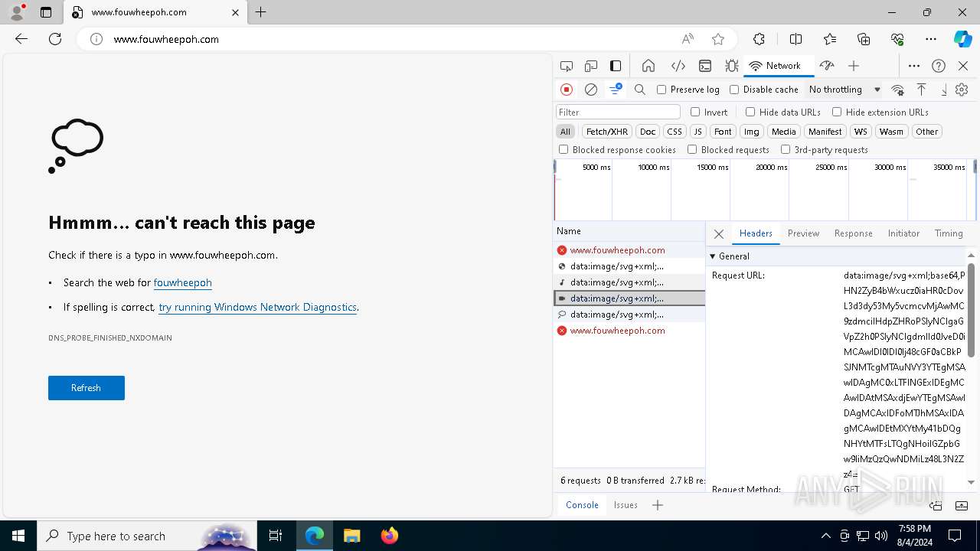Image resolution: width=980 pixels, height=551 pixels.
Task: Filter requests by Fetch/XHR
Action: point(607,132)
